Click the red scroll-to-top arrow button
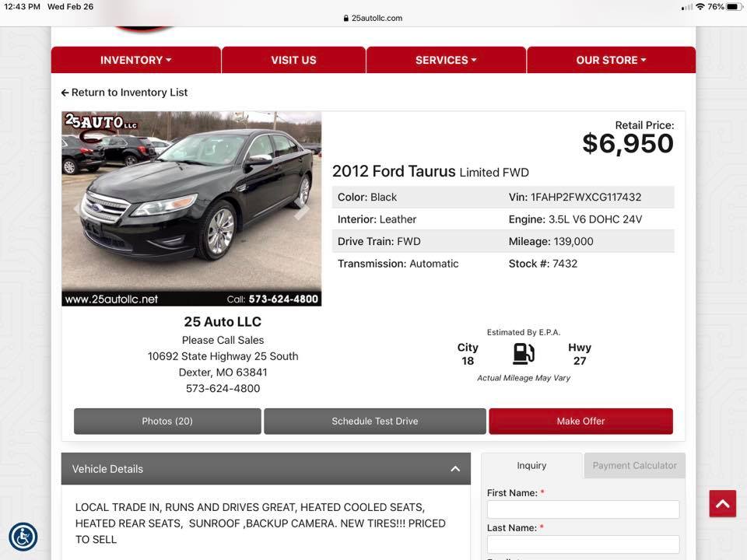 (x=722, y=504)
